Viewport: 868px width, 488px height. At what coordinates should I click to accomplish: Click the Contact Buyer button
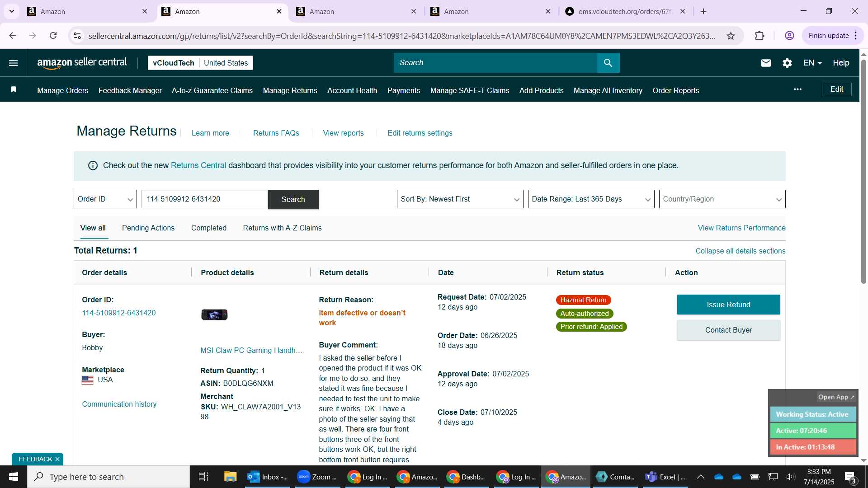[x=728, y=330]
